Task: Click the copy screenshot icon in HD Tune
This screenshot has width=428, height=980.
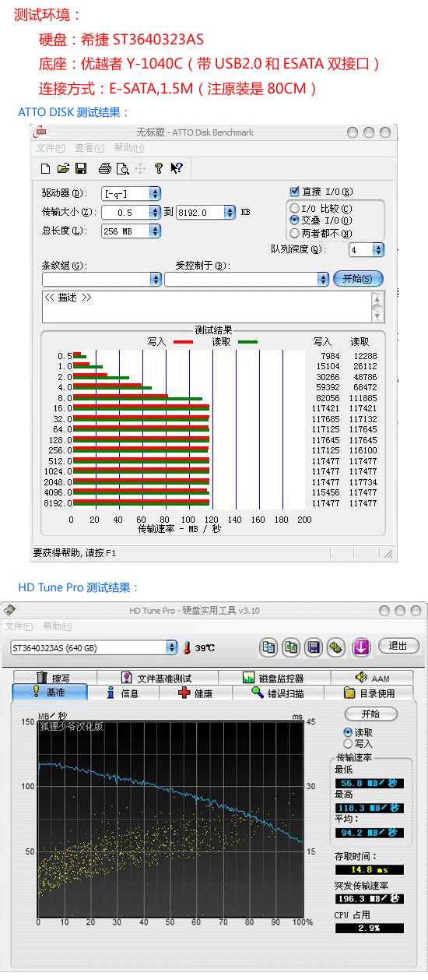Action: (x=291, y=647)
